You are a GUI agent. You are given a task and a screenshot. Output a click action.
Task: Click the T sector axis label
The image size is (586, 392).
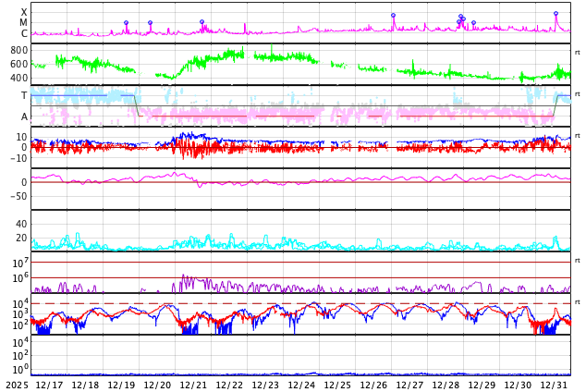(x=24, y=95)
